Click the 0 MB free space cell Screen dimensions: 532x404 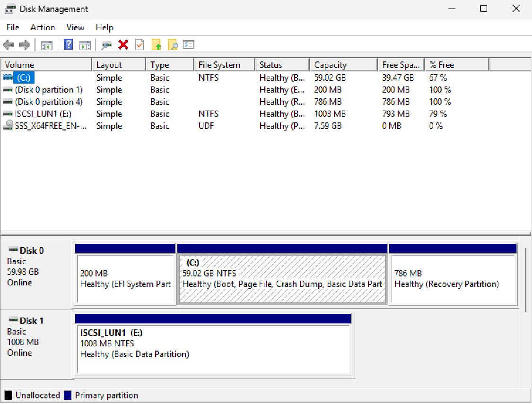click(x=392, y=126)
